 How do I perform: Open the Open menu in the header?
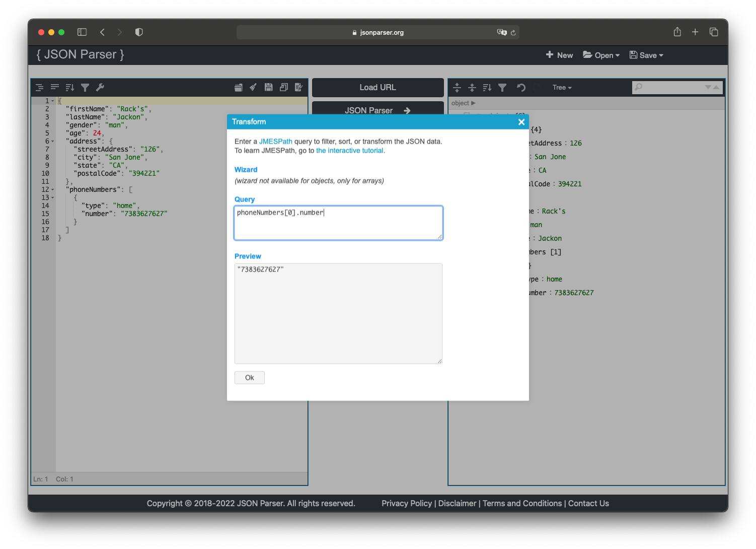(601, 55)
